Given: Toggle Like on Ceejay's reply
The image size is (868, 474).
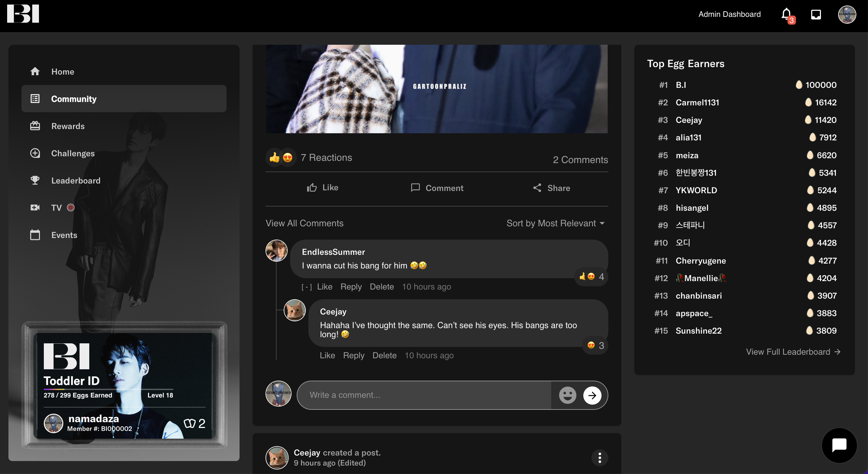Looking at the screenshot, I should (327, 355).
